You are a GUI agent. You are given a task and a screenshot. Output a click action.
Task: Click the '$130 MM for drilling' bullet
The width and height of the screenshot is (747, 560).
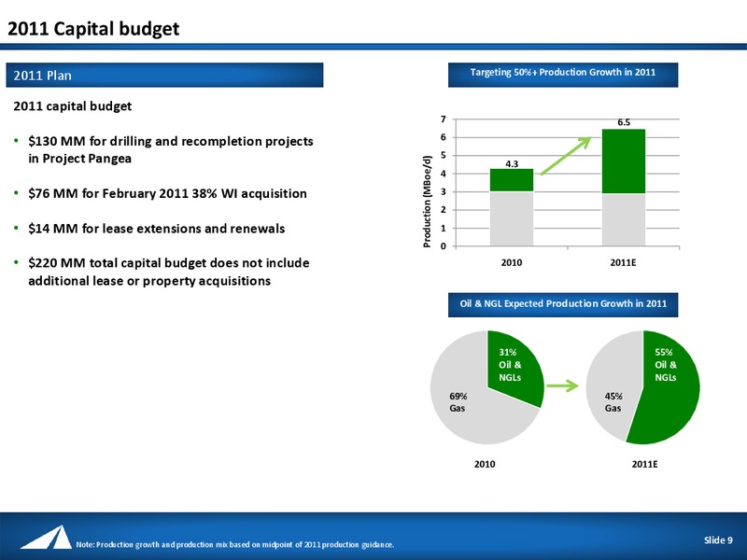[171, 149]
